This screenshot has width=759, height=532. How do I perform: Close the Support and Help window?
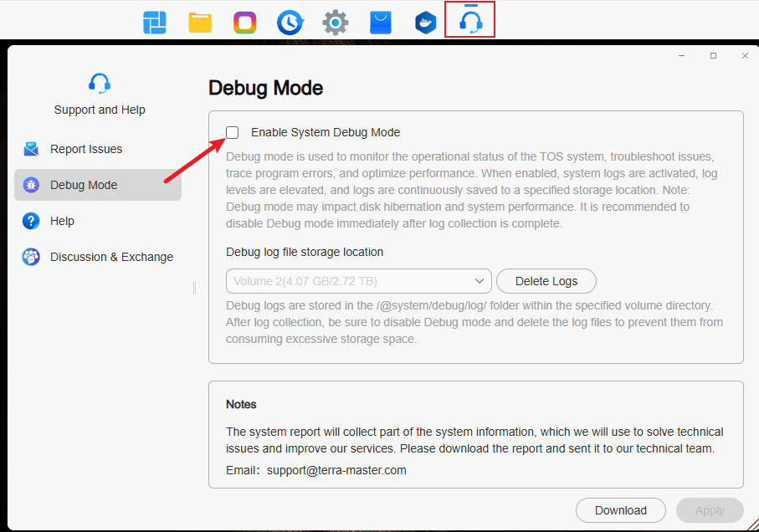[745, 55]
